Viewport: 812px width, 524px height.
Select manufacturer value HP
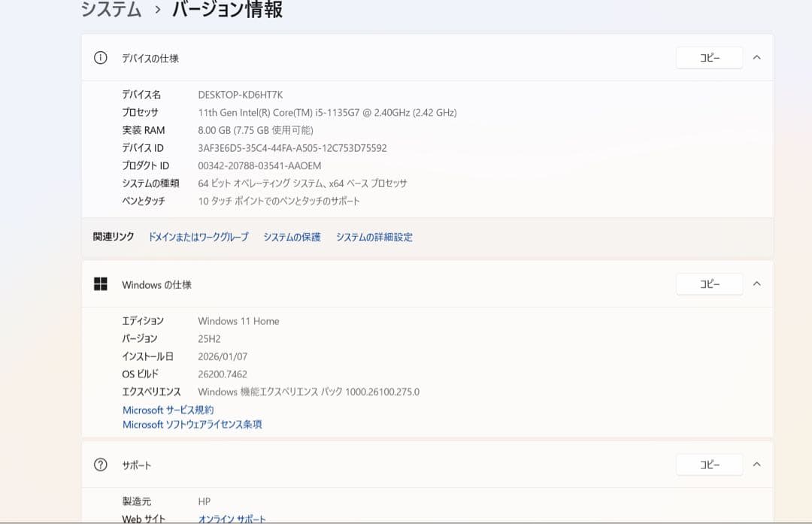click(204, 501)
